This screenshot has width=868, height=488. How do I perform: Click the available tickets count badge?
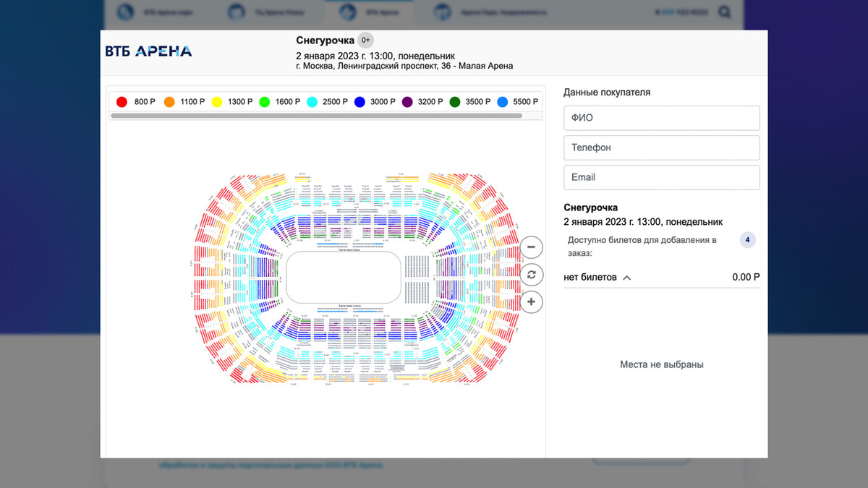point(747,240)
